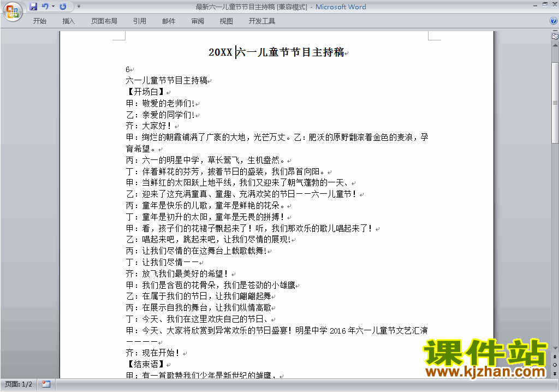The width and height of the screenshot is (559, 392).
Task: Click the line 乙：唱起来吧，跳起来吧
Action: [208, 239]
